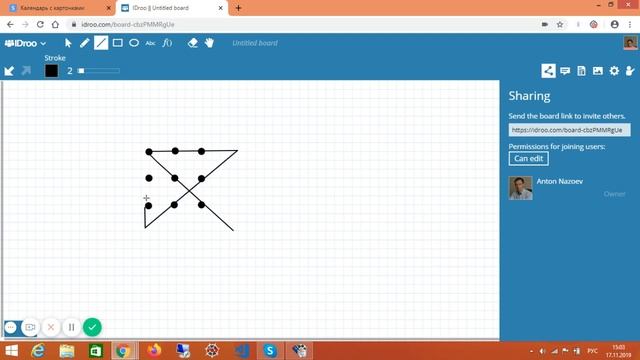Open Firefox from the taskbar

click(x=154, y=350)
